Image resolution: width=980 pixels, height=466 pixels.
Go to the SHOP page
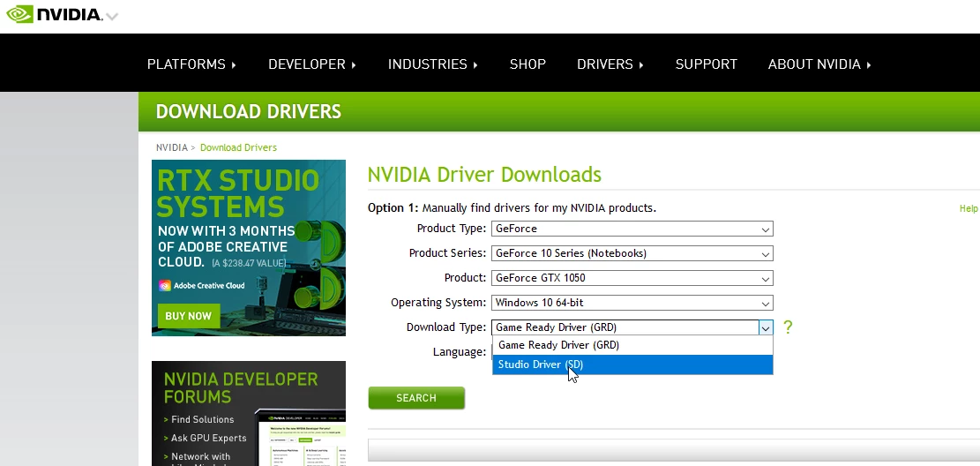click(x=527, y=64)
